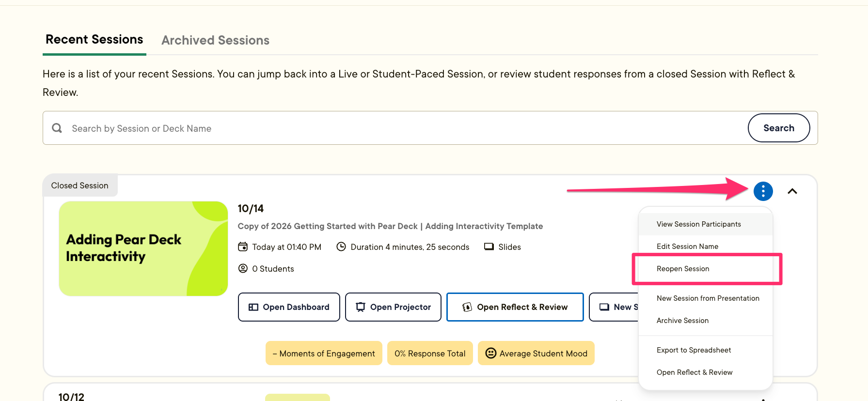868x401 pixels.
Task: Select Reopen Session in the menu
Action: (705, 269)
